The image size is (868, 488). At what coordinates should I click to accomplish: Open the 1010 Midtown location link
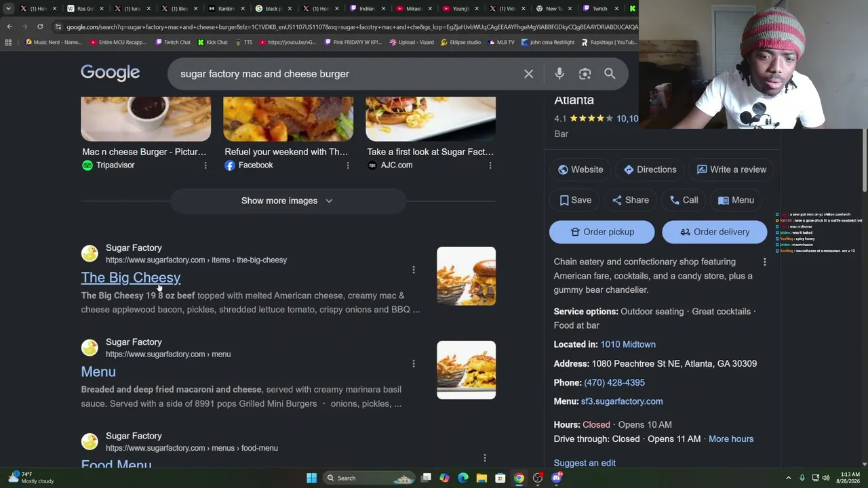click(628, 344)
